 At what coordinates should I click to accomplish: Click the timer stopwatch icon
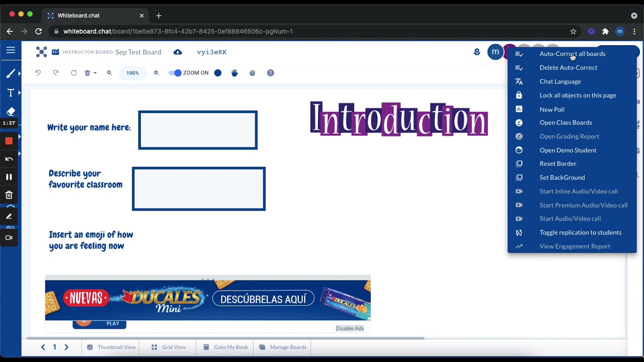pos(253,73)
